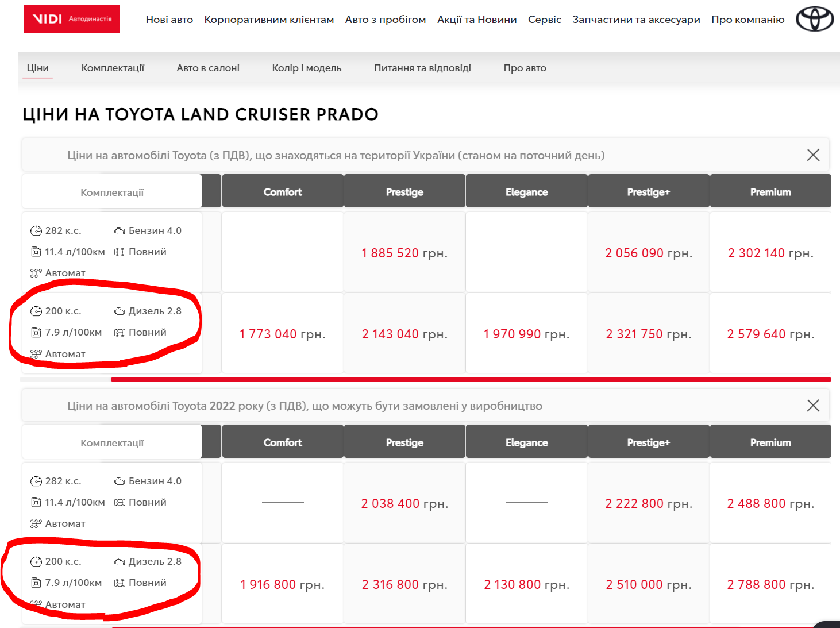Viewport: 840px width, 628px height.
Task: Click the 2 788 800 грн. Premium price
Action: click(x=770, y=584)
